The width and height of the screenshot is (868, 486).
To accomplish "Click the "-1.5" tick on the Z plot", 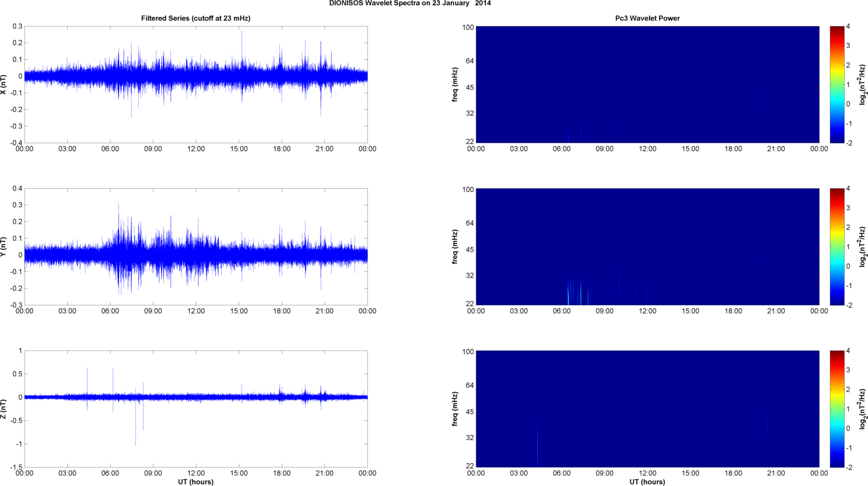I will 17,467.
